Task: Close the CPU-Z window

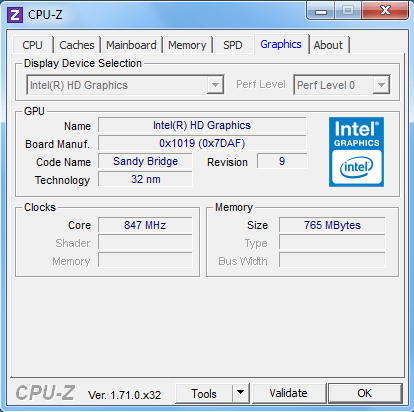Action: click(x=385, y=11)
